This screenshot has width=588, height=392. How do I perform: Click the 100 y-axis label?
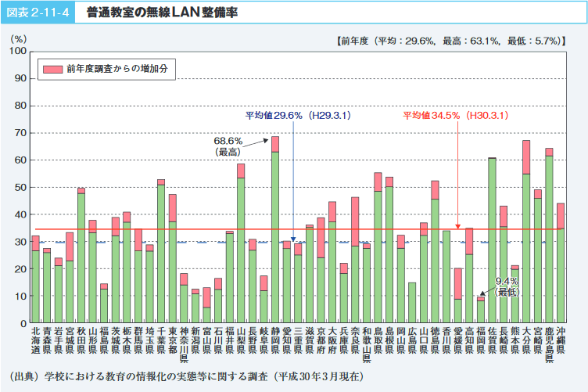click(18, 51)
